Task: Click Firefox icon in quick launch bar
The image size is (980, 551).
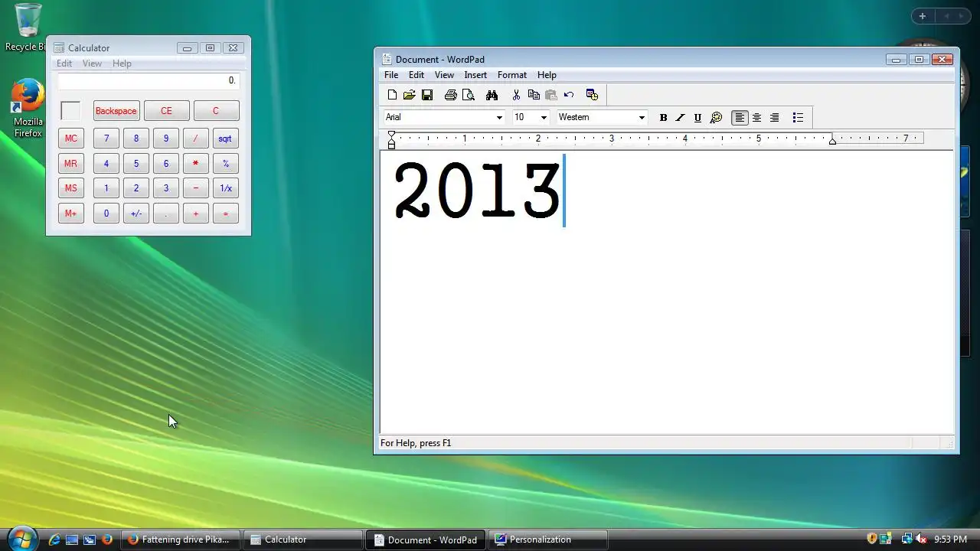Action: click(107, 540)
